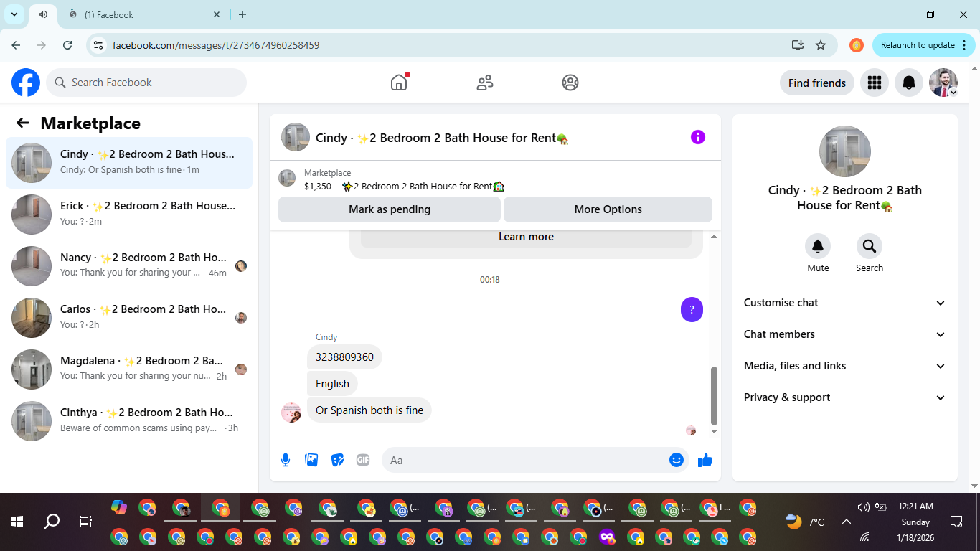Click the chat scroll up arrow
The image size is (980, 551).
coord(714,237)
